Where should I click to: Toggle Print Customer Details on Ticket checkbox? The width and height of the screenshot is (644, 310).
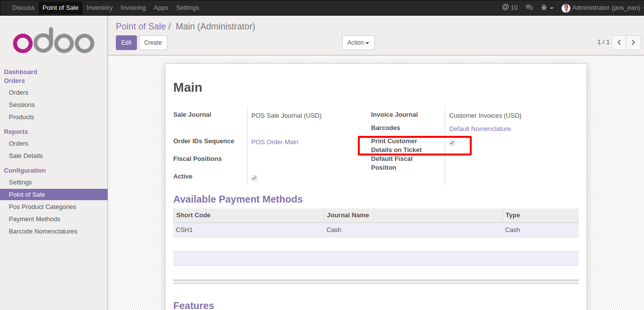(x=452, y=142)
